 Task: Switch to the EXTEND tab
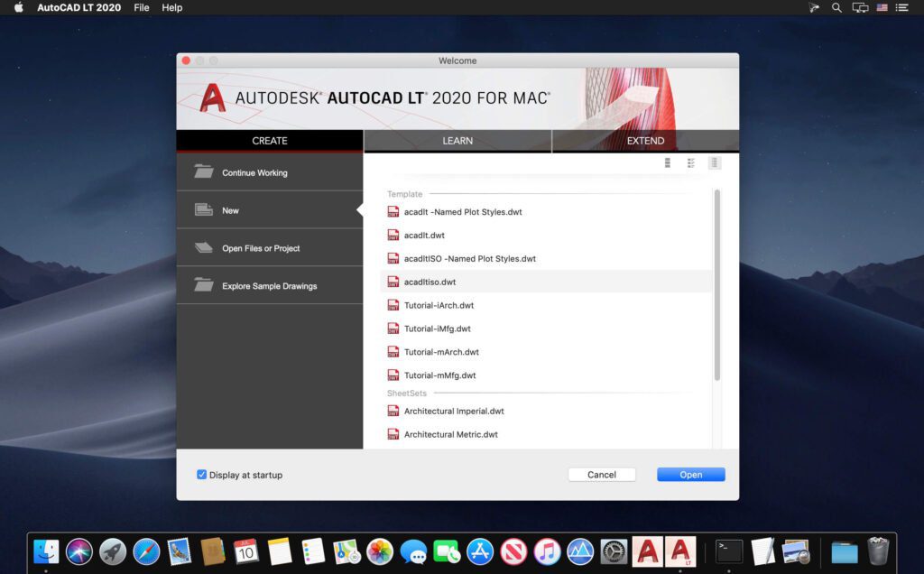[645, 141]
